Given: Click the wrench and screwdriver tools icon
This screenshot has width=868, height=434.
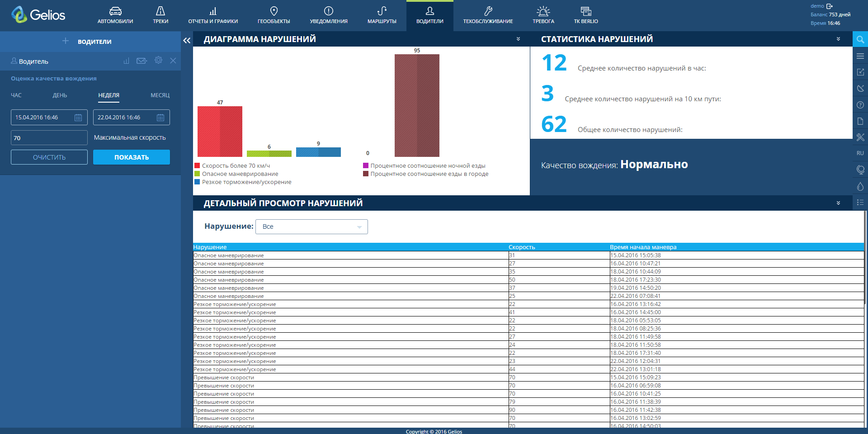Looking at the screenshot, I should pos(860,137).
